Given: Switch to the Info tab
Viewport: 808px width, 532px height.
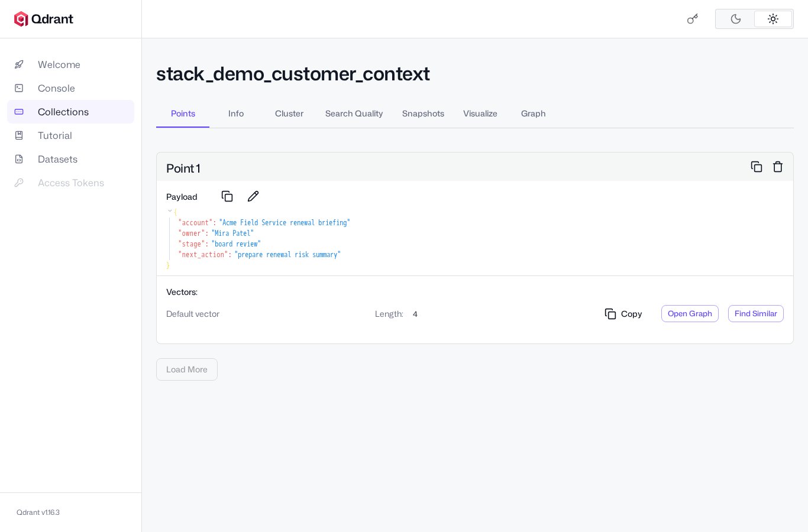Looking at the screenshot, I should 236,113.
